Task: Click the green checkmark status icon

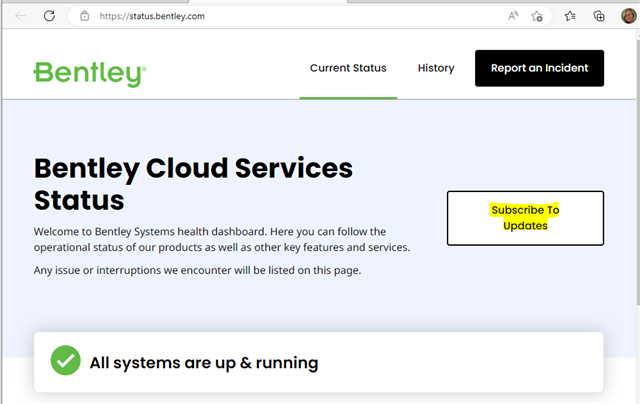Action: coord(66,360)
